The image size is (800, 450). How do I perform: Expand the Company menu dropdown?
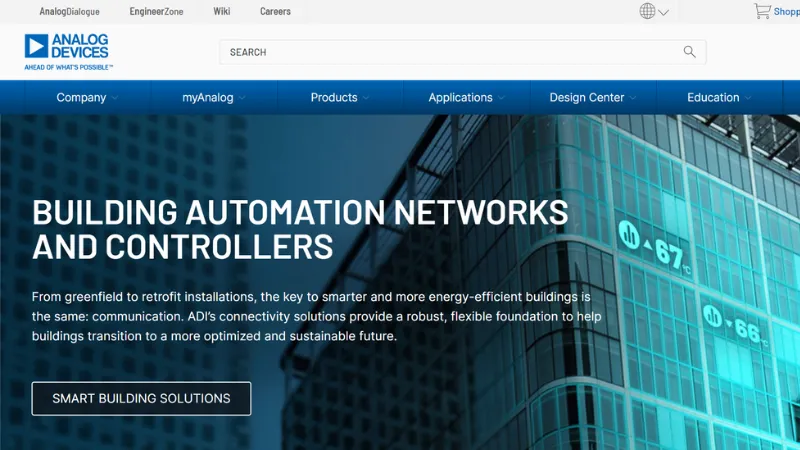[x=87, y=98]
